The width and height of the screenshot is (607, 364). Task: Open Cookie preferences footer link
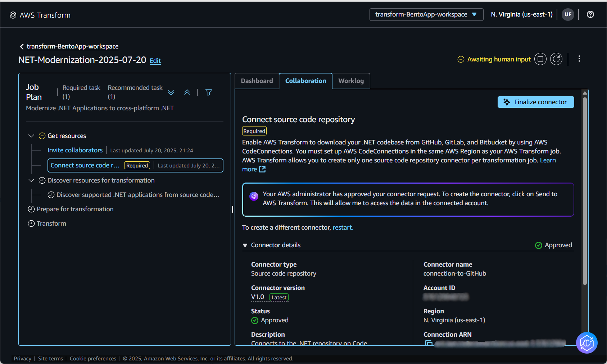click(x=93, y=359)
